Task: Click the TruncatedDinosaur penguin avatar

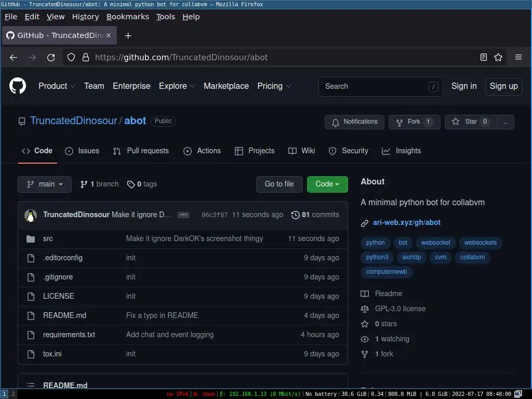Action: pyautogui.click(x=31, y=215)
